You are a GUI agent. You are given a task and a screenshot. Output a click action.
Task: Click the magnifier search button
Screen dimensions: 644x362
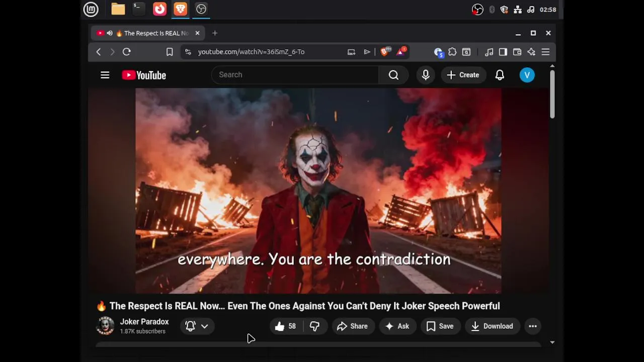point(393,75)
